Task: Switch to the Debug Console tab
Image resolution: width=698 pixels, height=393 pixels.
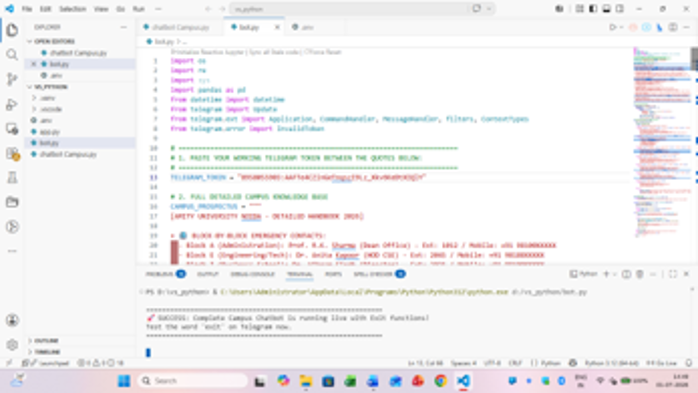Action: click(x=252, y=274)
